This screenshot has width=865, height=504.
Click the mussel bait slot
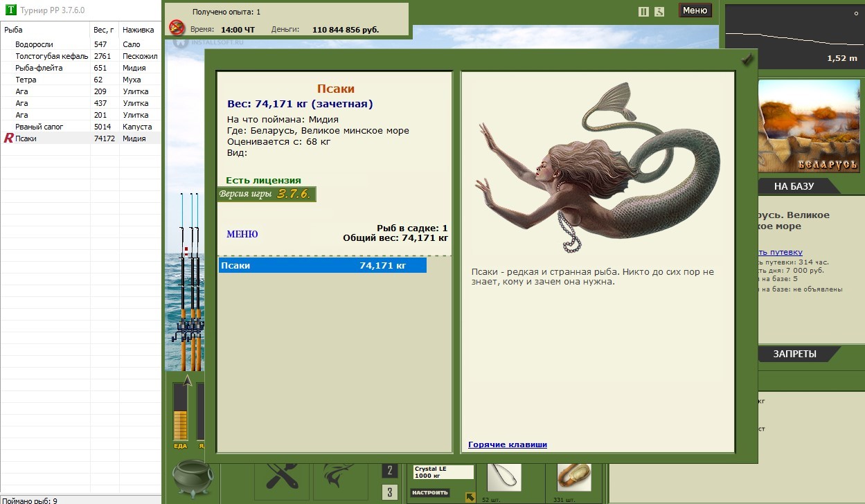[x=573, y=476]
